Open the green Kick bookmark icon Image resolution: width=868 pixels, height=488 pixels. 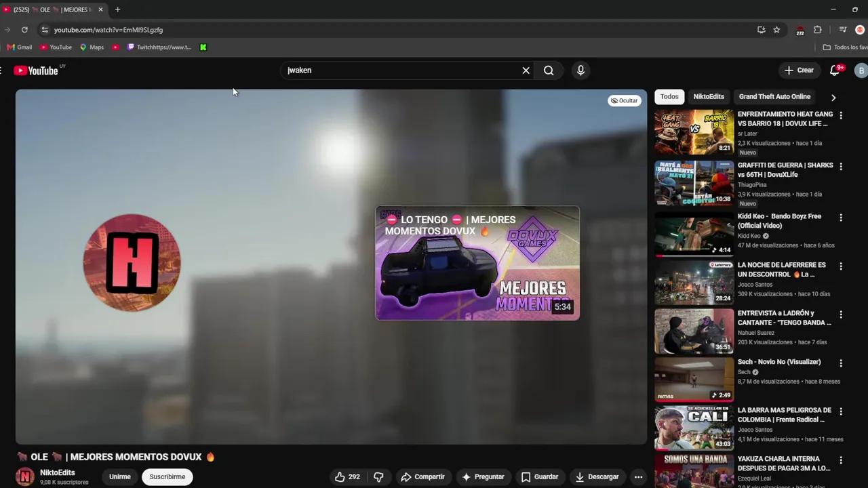[203, 47]
